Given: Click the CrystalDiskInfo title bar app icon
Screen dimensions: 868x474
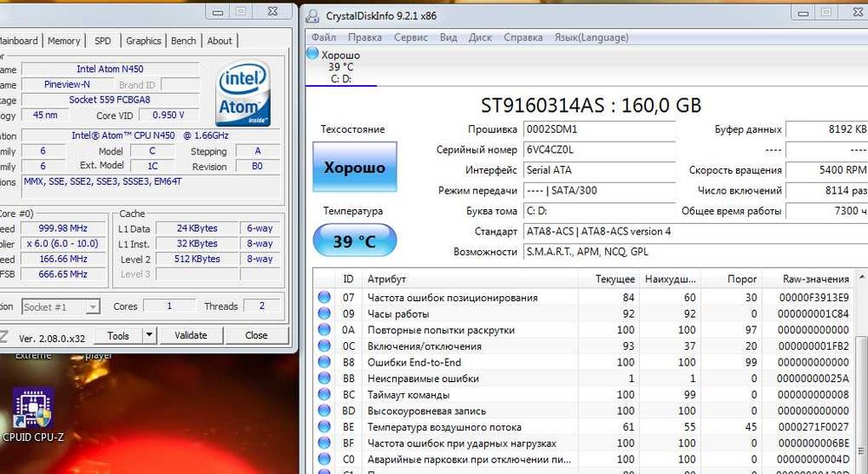Looking at the screenshot, I should [312, 16].
